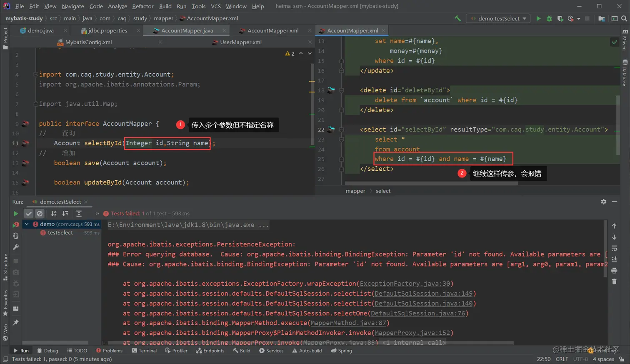Open the Endpoints tool window
The image size is (630, 364).
click(x=210, y=351)
